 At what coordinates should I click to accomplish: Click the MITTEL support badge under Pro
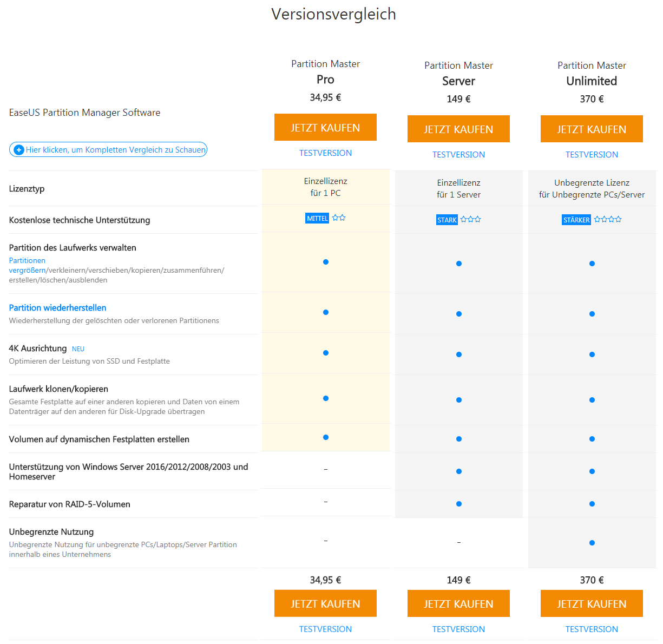[x=317, y=218]
